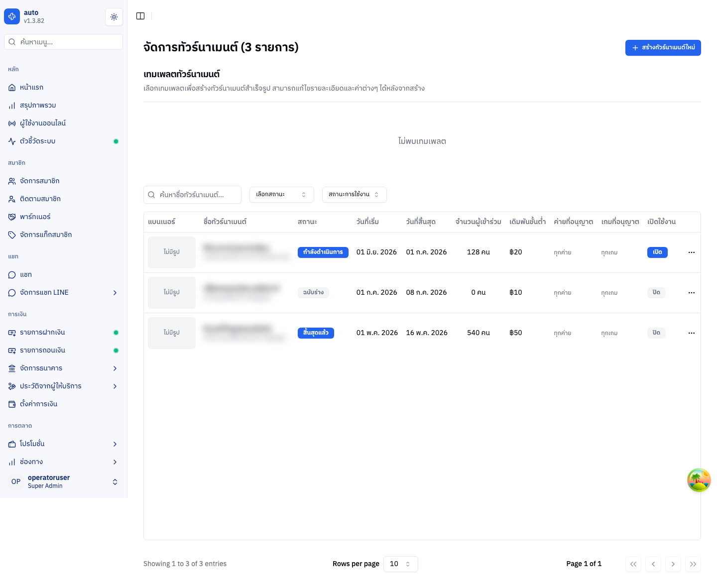717x588 pixels.
Task: Click จำนวนผู้เข้าร่วม column header
Action: click(x=478, y=222)
